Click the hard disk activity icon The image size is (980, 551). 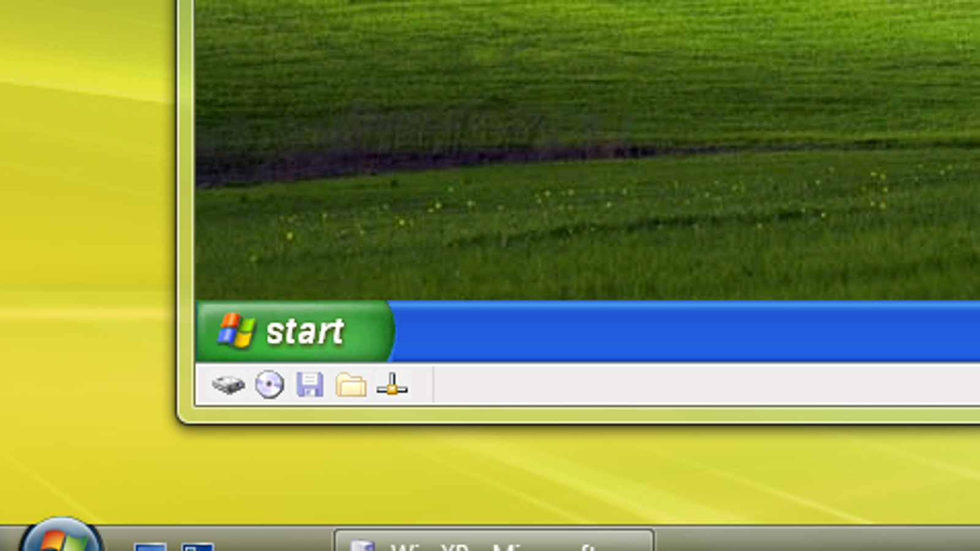(228, 385)
